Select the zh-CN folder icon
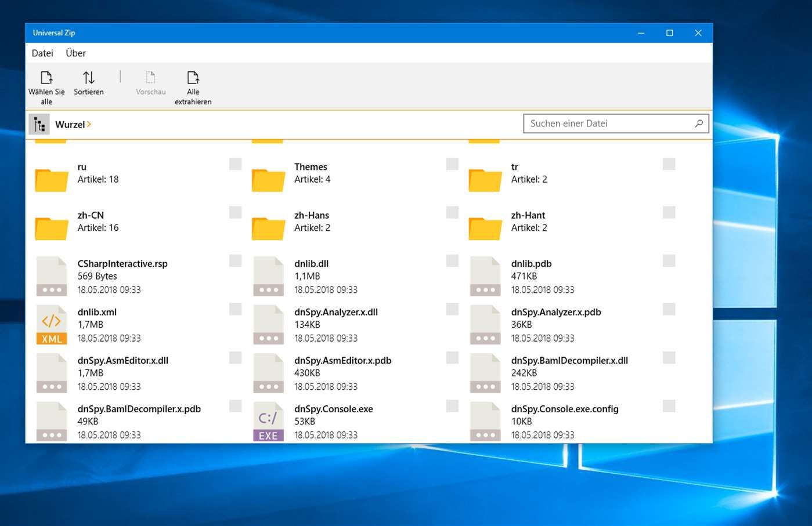Image resolution: width=812 pixels, height=526 pixels. (52, 228)
